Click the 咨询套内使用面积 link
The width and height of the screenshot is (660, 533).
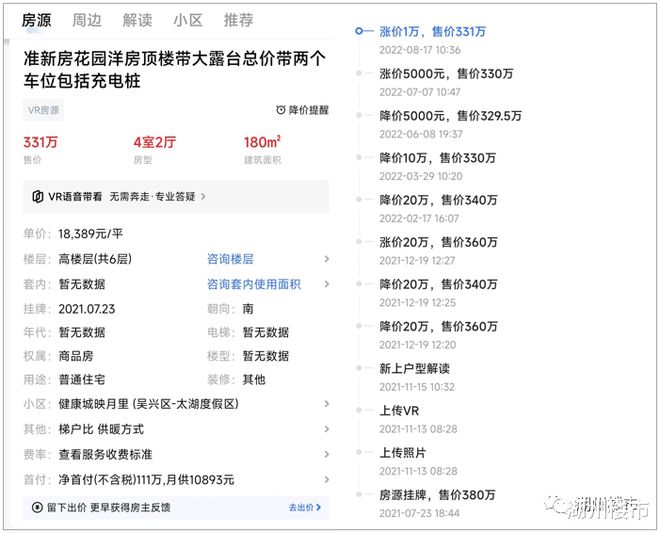click(253, 284)
